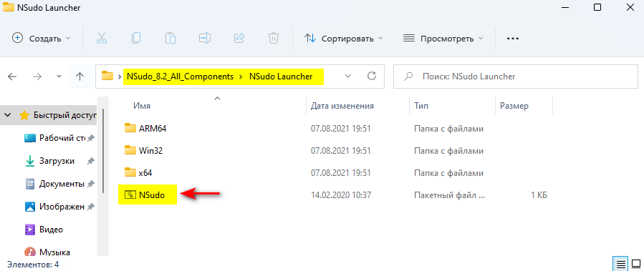Expand chevron after NSudo_8.2_All_Components breadcrumb
This screenshot has width=644, height=271.
[241, 77]
